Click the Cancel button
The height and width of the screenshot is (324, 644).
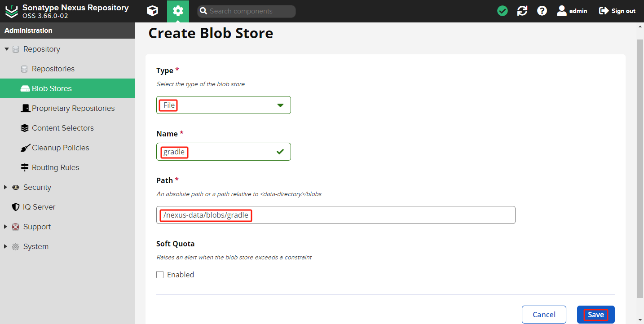point(544,315)
